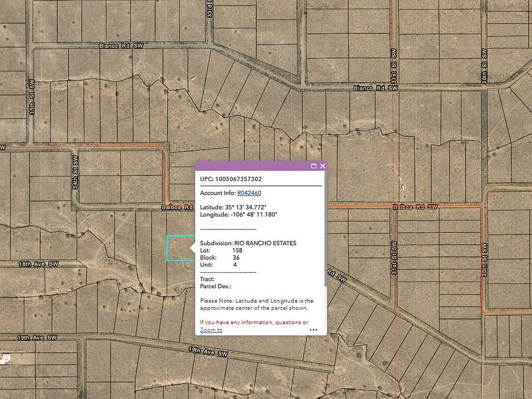Maximize the parcel info popup
Viewport: 532px width, 399px height.
(x=314, y=166)
